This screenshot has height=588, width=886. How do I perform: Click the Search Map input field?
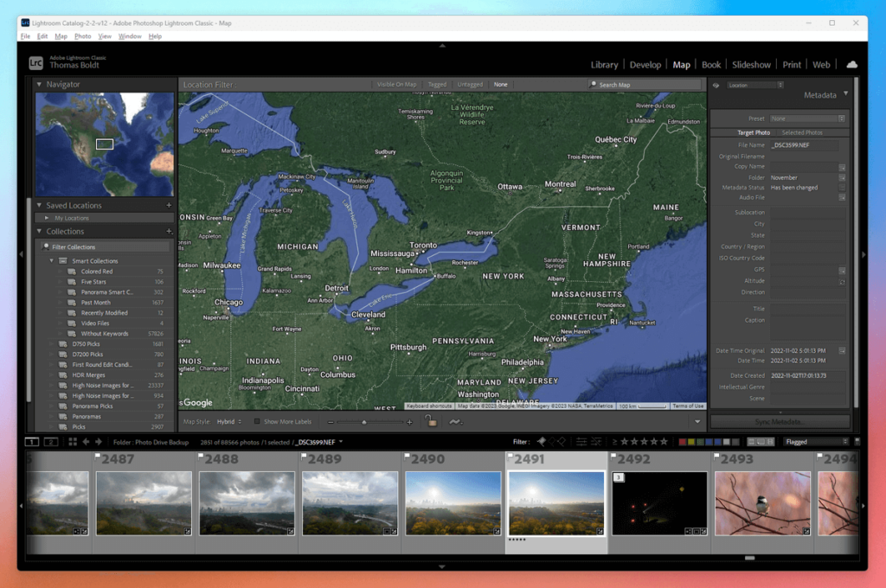644,85
